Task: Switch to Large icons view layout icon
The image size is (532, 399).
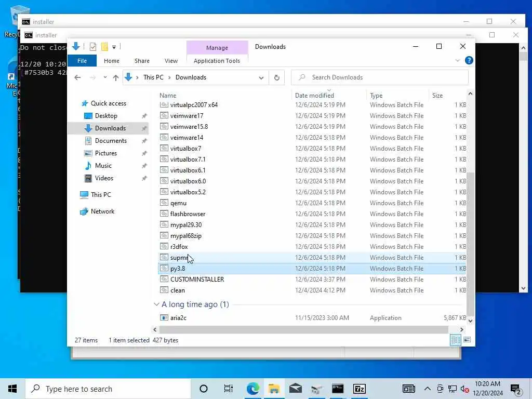Action: point(467,340)
